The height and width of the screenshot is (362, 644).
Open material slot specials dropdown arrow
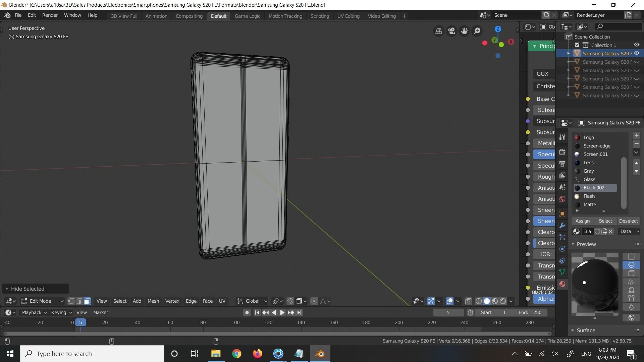(636, 152)
